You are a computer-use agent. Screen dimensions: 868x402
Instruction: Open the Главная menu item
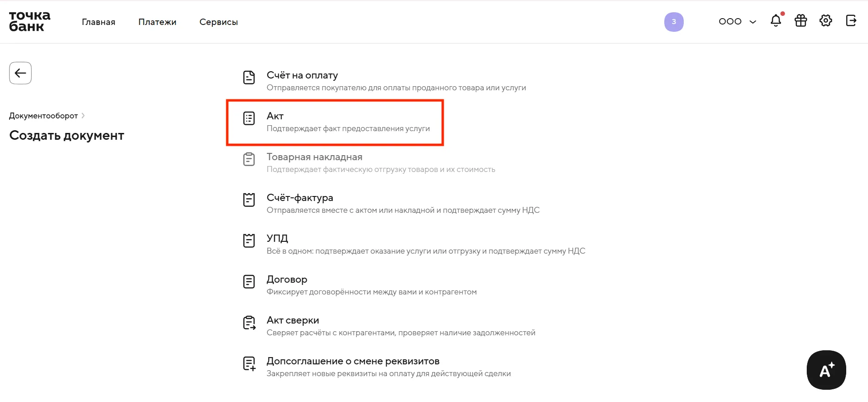98,22
